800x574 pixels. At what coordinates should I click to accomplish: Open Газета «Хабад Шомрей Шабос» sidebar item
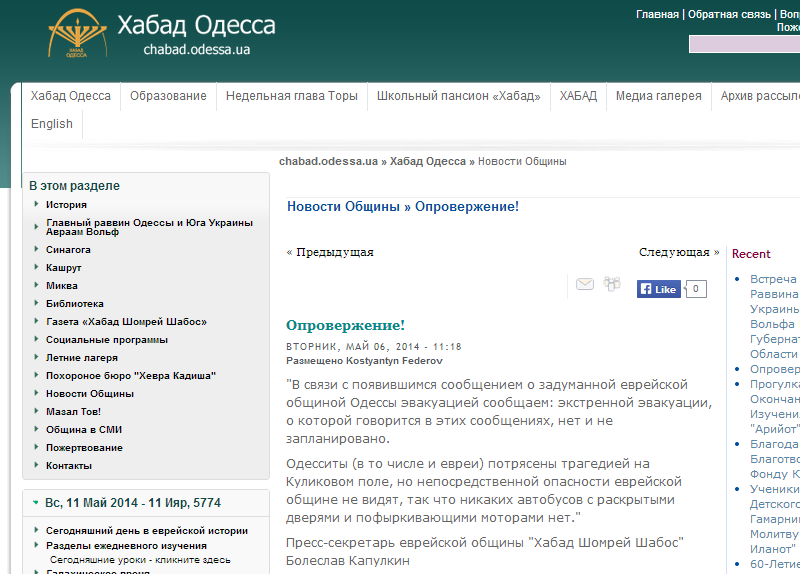click(x=127, y=321)
